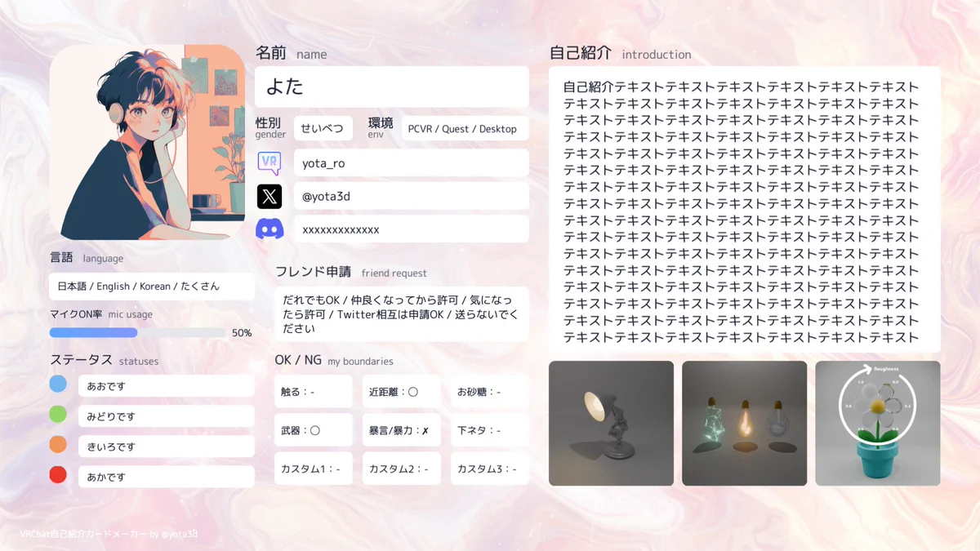Image resolution: width=980 pixels, height=551 pixels.
Task: Click the カスタム1 boundary cell
Action: pos(314,469)
